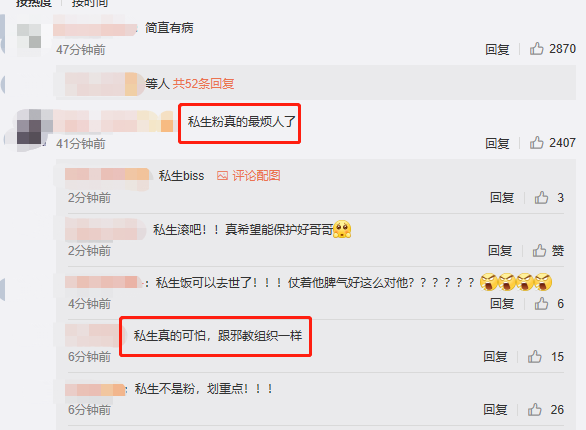586x430 pixels.
Task: Like the reply with 26 likes
Action: pyautogui.click(x=534, y=410)
